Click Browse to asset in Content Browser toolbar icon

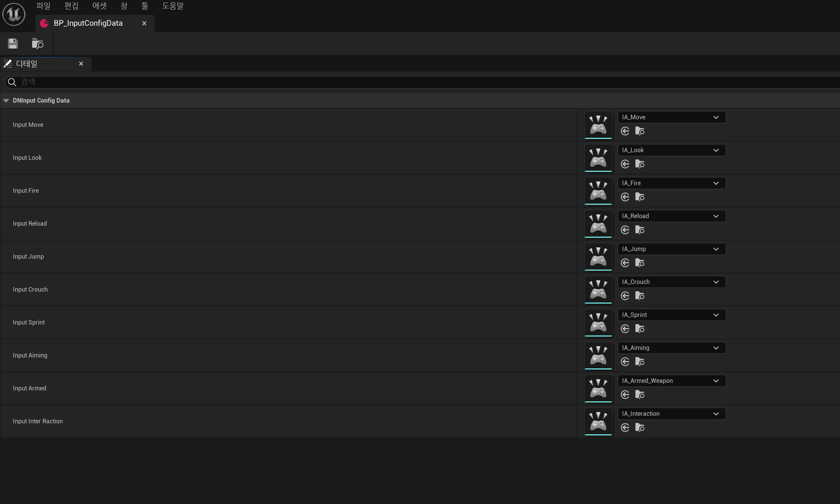38,44
